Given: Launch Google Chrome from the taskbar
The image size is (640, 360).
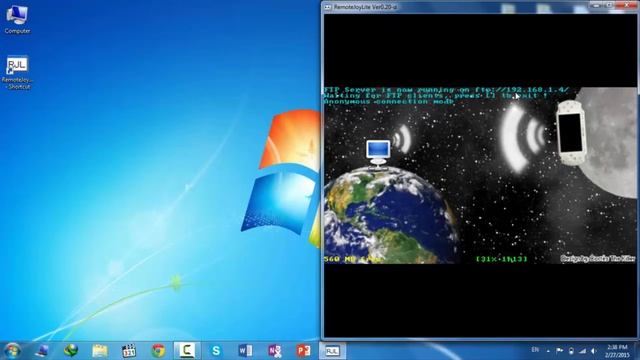Looking at the screenshot, I should (158, 351).
